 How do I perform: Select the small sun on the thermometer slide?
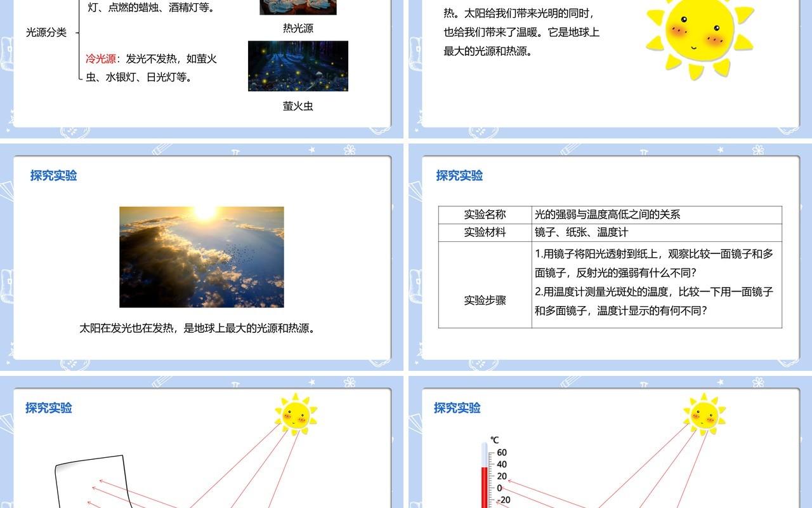[704, 414]
